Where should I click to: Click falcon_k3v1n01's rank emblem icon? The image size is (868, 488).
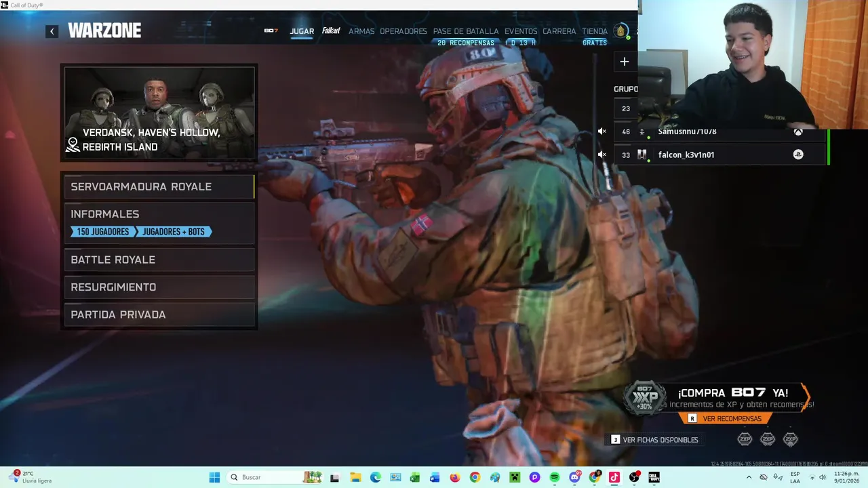[x=642, y=155]
